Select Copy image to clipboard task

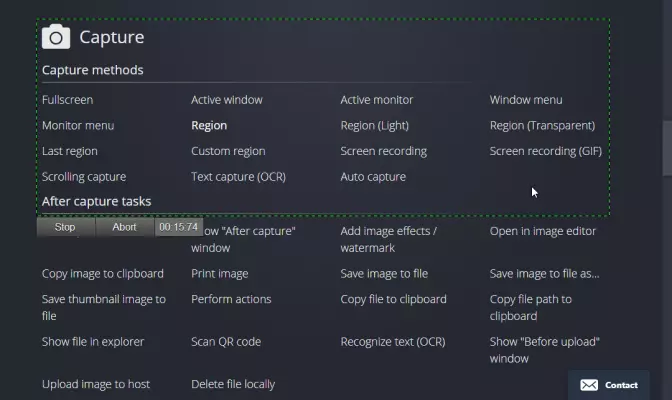pyautogui.click(x=102, y=274)
